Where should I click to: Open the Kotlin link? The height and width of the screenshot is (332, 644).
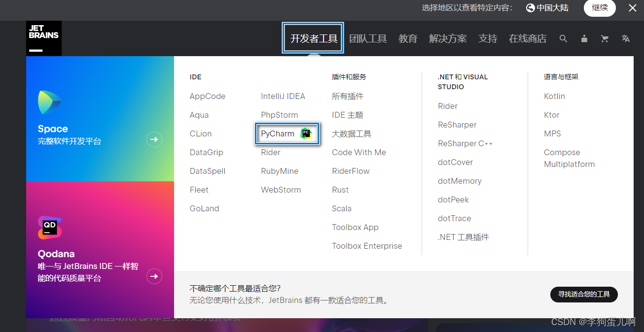[554, 96]
